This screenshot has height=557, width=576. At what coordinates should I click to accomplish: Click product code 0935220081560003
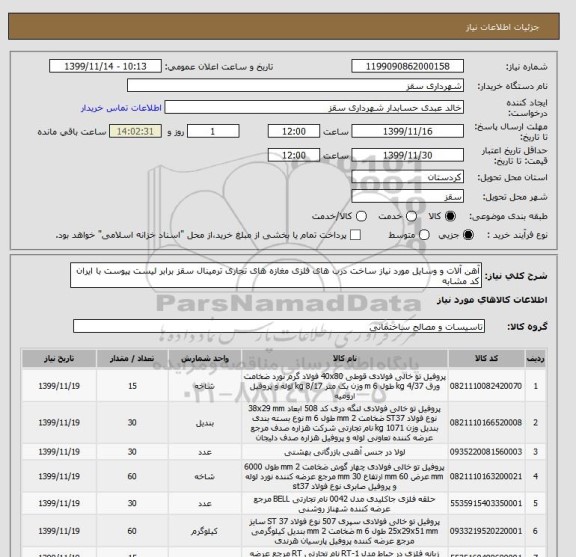[x=486, y=452]
